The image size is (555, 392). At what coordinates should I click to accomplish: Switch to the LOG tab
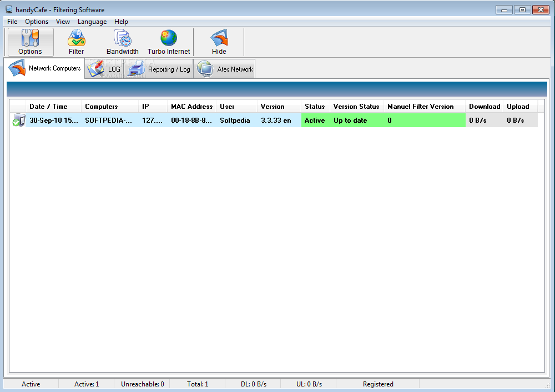[104, 69]
